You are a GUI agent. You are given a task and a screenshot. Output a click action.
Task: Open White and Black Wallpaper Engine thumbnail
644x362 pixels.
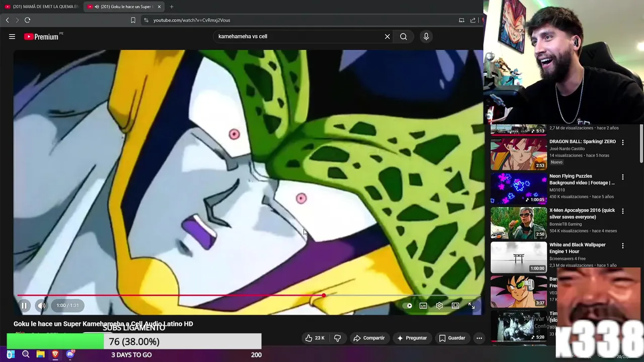[x=518, y=257]
